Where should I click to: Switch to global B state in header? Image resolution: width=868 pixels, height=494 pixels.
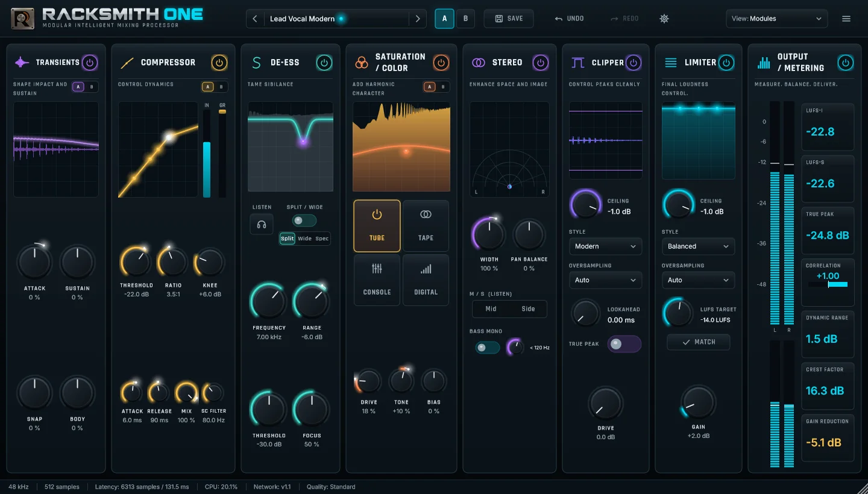(465, 19)
